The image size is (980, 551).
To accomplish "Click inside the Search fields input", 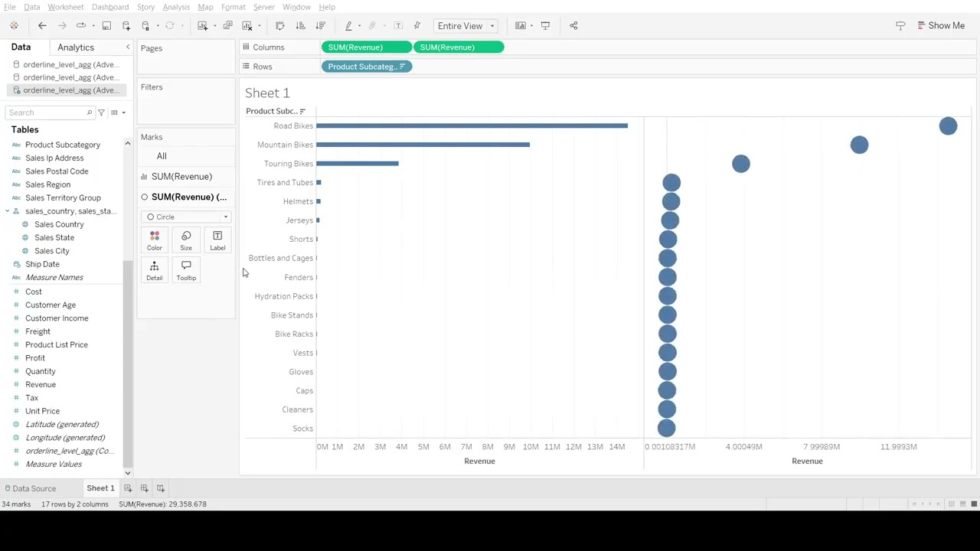I will [48, 112].
